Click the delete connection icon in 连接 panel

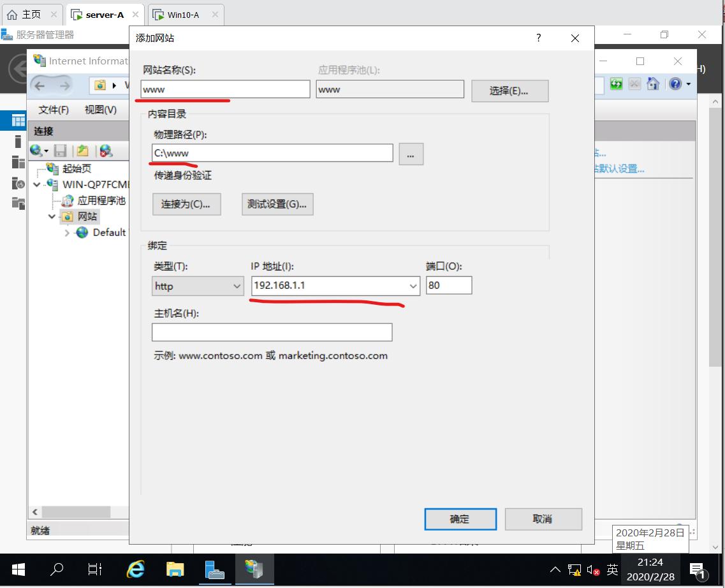click(105, 151)
